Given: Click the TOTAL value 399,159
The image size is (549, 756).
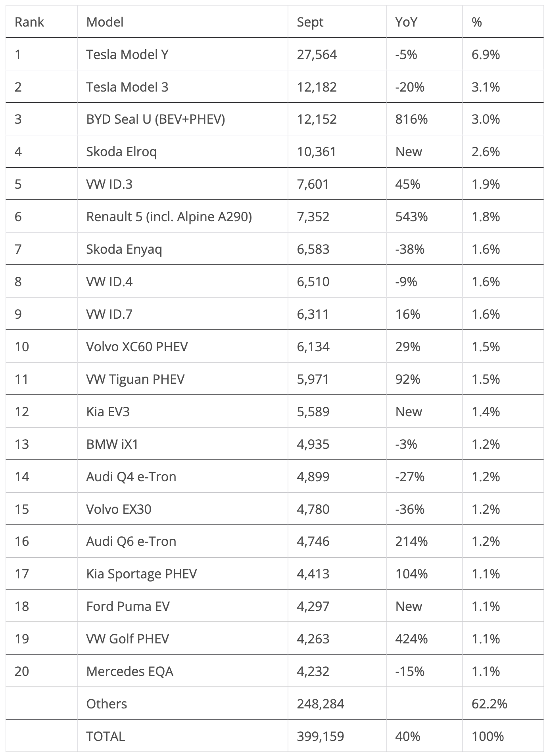Looking at the screenshot, I should (x=320, y=737).
